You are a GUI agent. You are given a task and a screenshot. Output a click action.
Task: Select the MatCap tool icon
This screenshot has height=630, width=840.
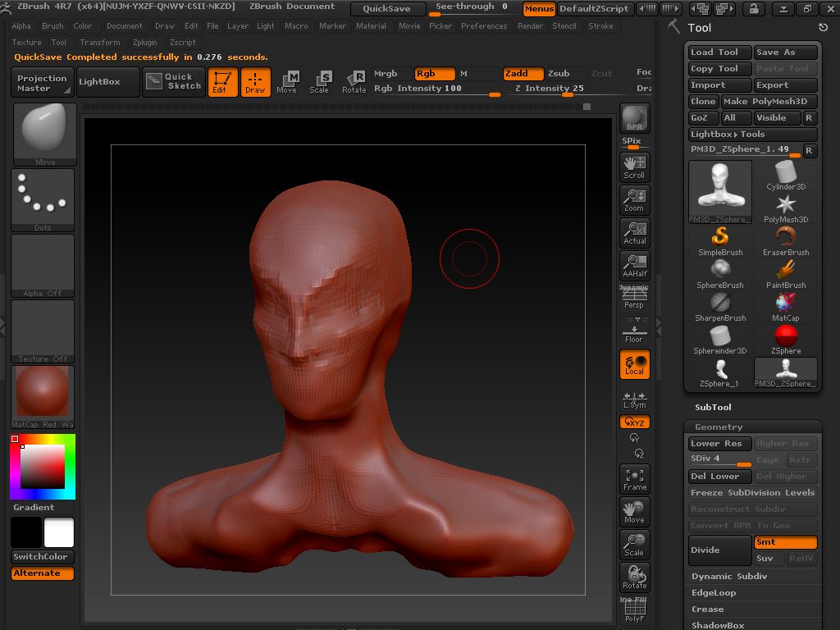click(x=785, y=307)
